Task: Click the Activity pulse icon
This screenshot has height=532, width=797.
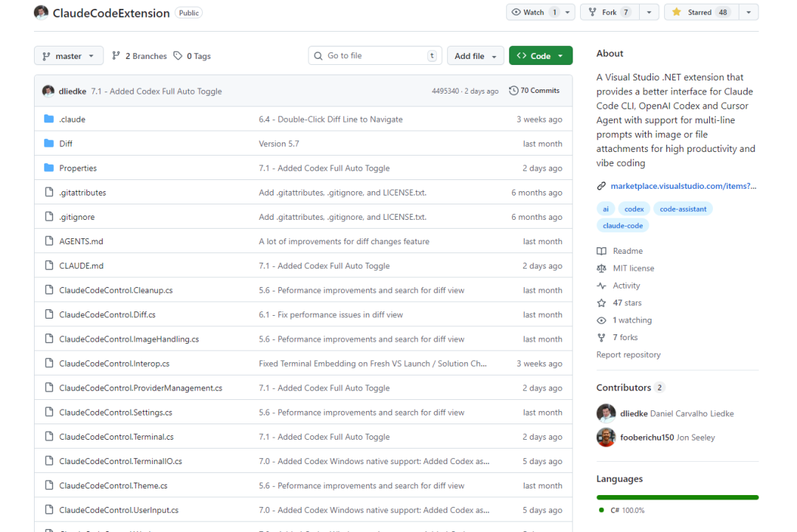Action: pos(601,286)
